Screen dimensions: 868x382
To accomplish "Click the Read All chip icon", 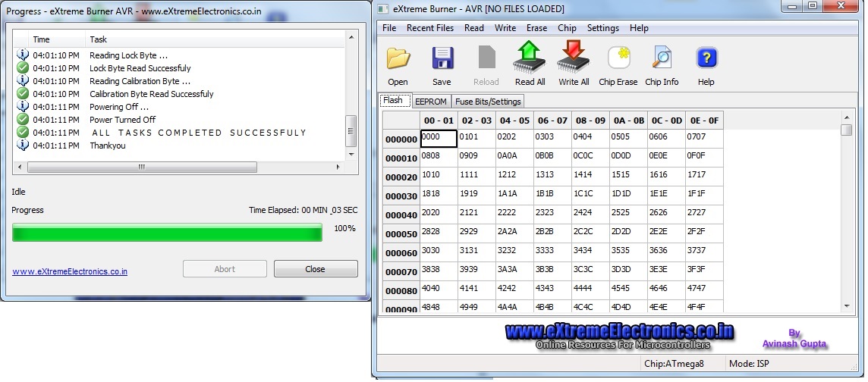I will pyautogui.click(x=530, y=58).
